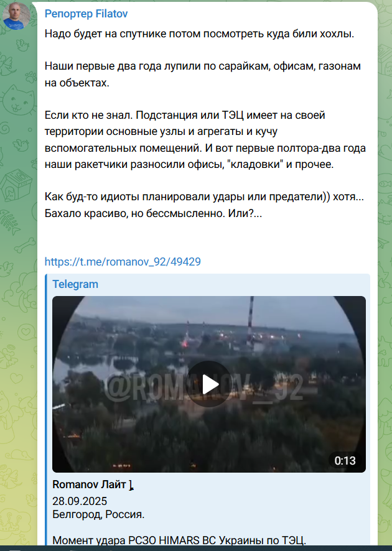Click the blue link preview side bar
Image resolution: width=392 pixels, height=551 pixels.
pyautogui.click(x=45, y=409)
